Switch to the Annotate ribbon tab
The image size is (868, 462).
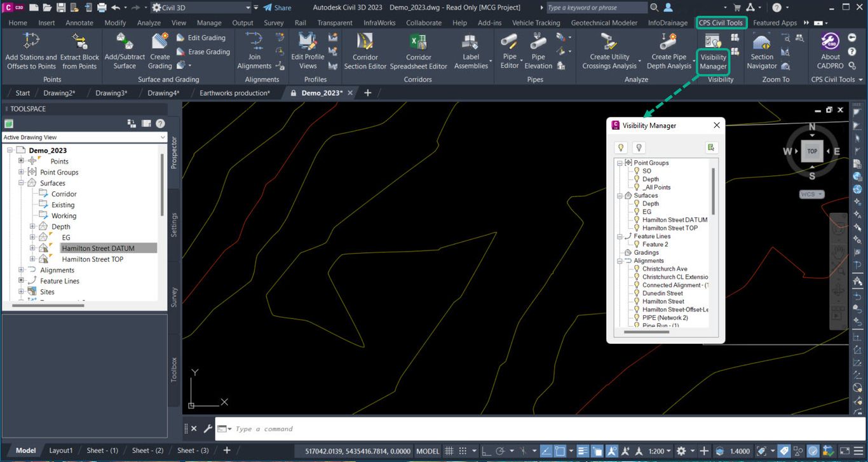[79, 22]
